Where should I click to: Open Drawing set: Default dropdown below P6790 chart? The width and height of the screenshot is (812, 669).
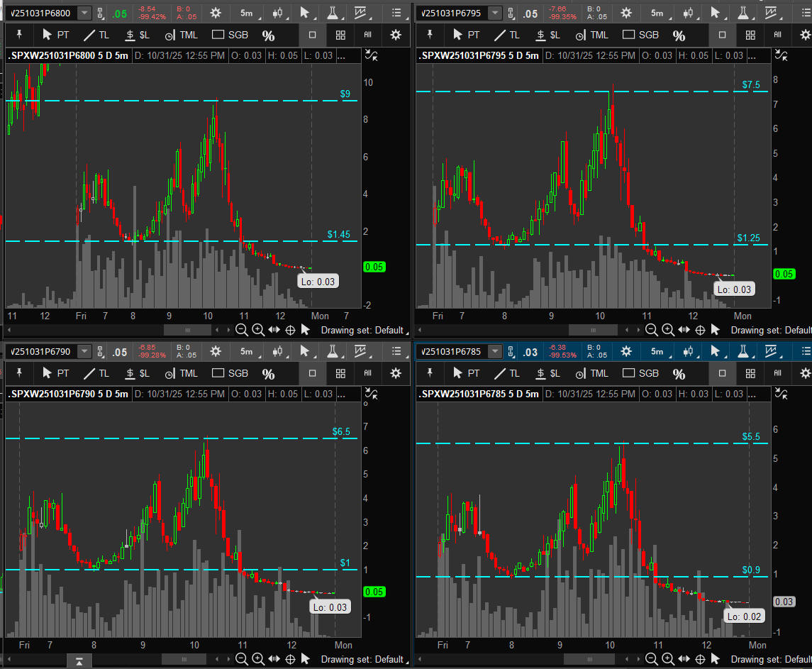coord(365,659)
